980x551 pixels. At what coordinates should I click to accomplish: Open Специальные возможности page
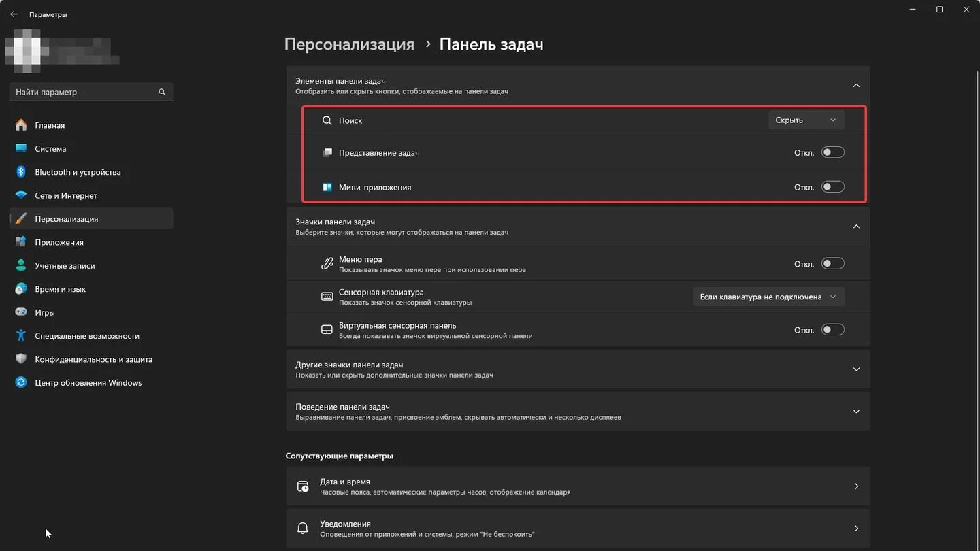tap(91, 335)
